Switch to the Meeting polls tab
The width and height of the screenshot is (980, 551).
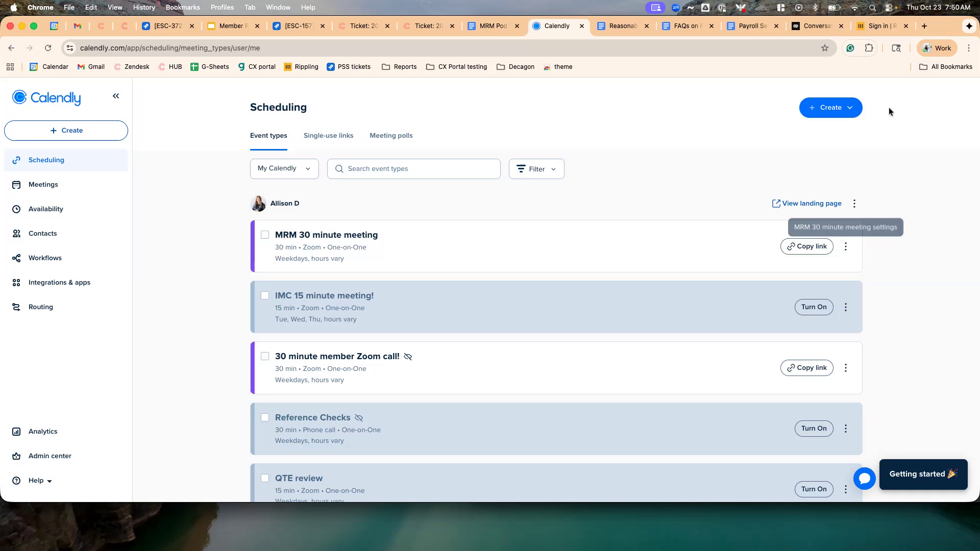(x=391, y=136)
